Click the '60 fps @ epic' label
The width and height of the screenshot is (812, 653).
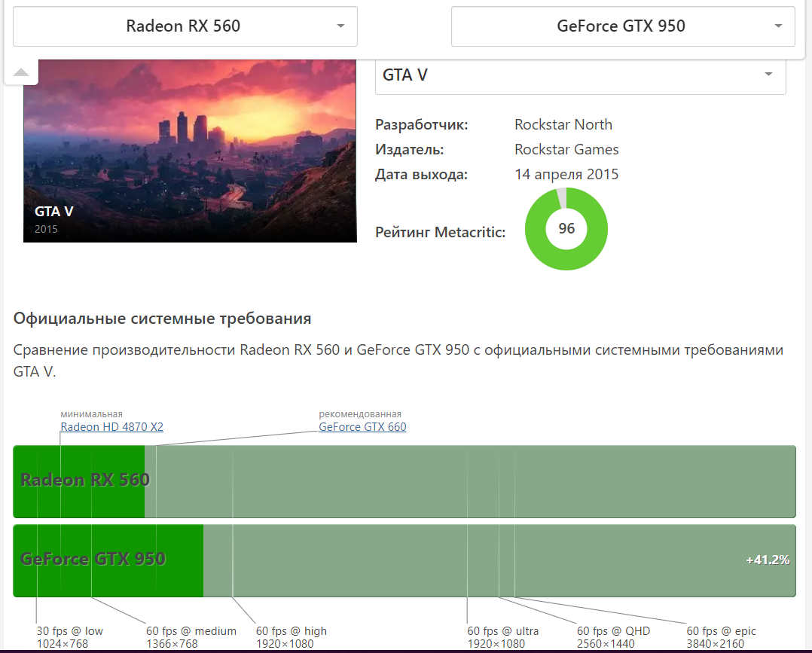coord(721,630)
